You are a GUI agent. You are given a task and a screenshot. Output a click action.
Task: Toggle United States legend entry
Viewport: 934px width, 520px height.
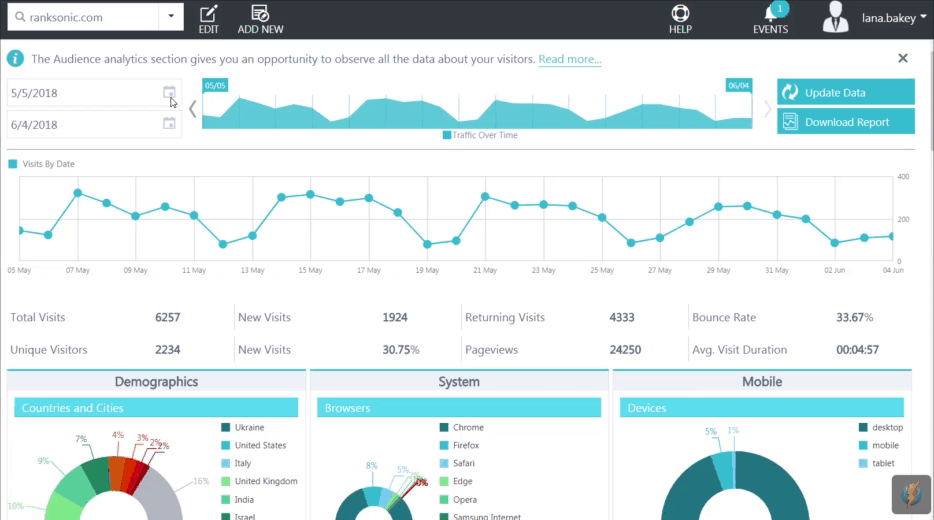coord(254,445)
